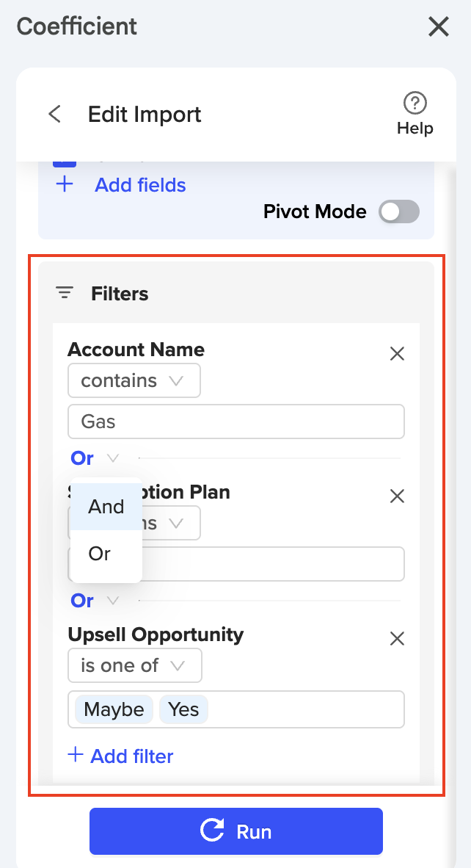Click the 'Maybe' tag in Upsell Opportunity
471x868 pixels.
114,709
